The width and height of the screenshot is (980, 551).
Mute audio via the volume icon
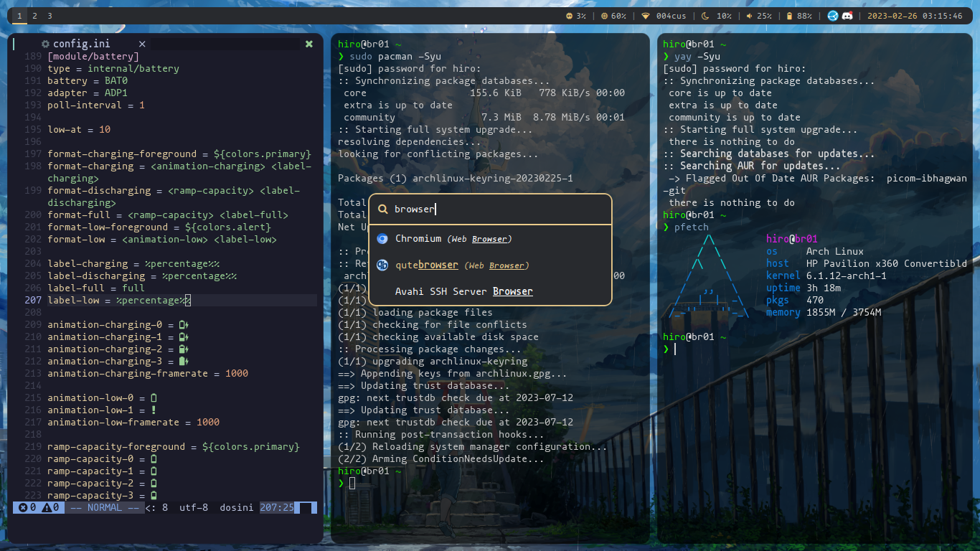(x=750, y=15)
